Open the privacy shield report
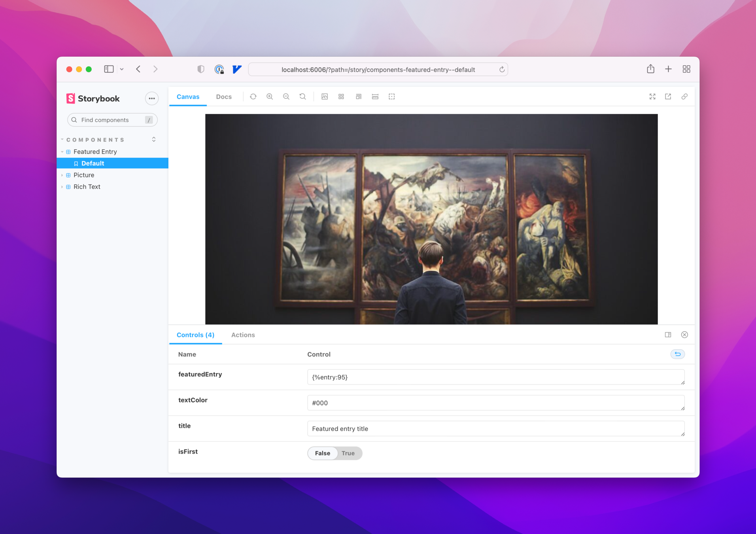The width and height of the screenshot is (756, 534). point(201,69)
